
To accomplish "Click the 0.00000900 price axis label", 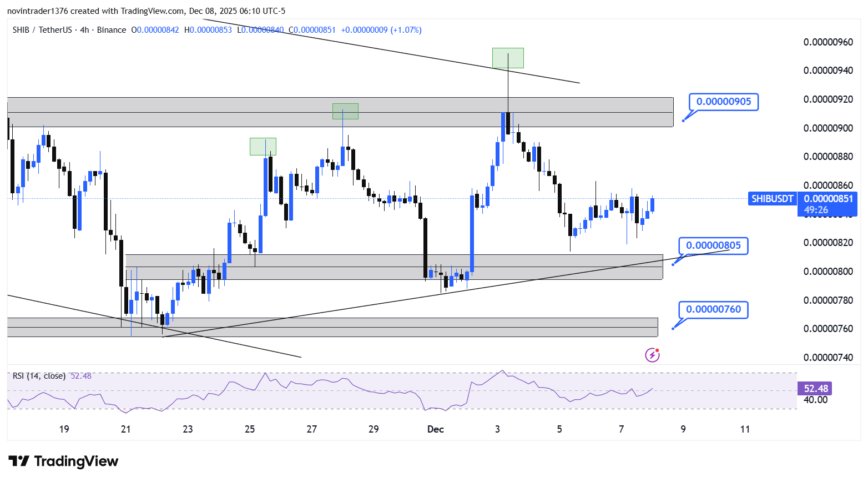I will pyautogui.click(x=828, y=128).
